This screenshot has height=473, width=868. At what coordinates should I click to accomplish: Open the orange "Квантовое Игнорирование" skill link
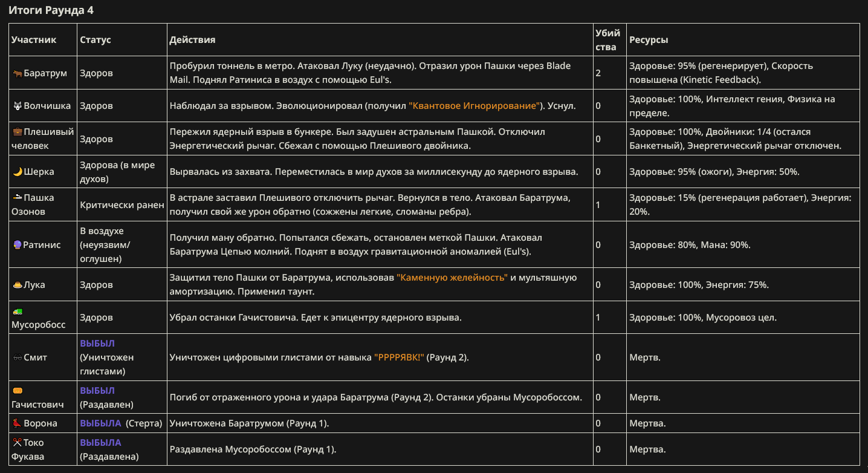coord(475,106)
